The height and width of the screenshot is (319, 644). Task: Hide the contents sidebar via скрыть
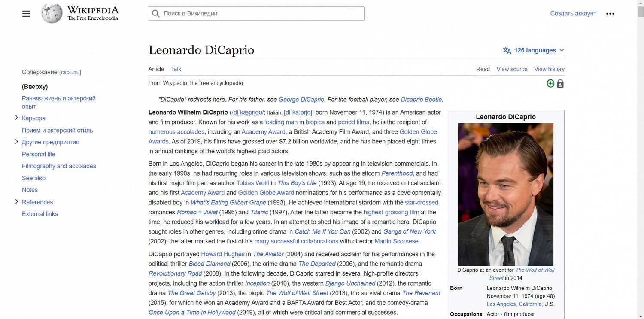[x=70, y=72]
